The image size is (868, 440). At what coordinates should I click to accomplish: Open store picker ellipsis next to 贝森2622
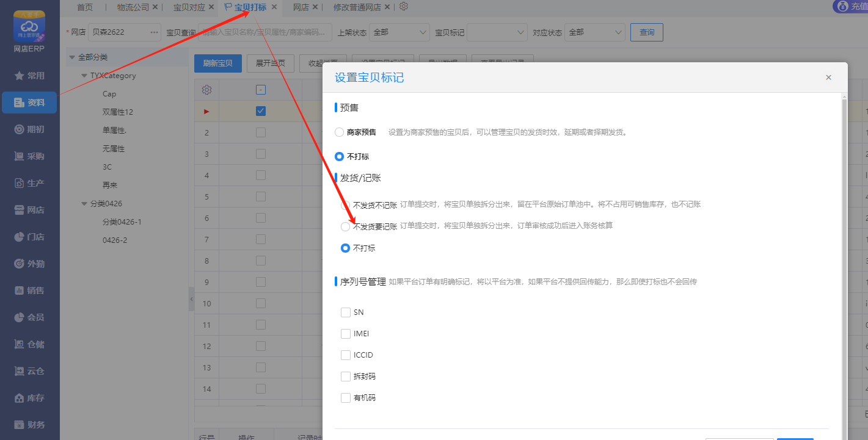(x=153, y=32)
